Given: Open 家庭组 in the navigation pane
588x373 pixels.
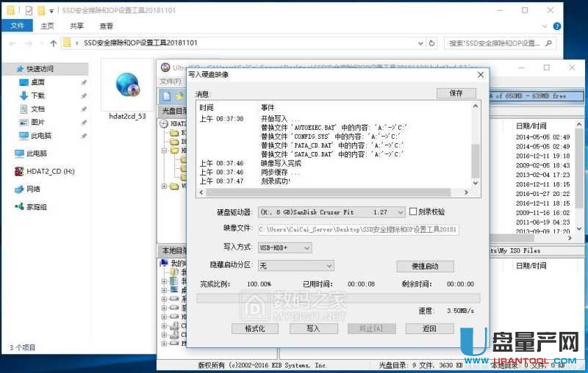Looking at the screenshot, I should (x=37, y=207).
